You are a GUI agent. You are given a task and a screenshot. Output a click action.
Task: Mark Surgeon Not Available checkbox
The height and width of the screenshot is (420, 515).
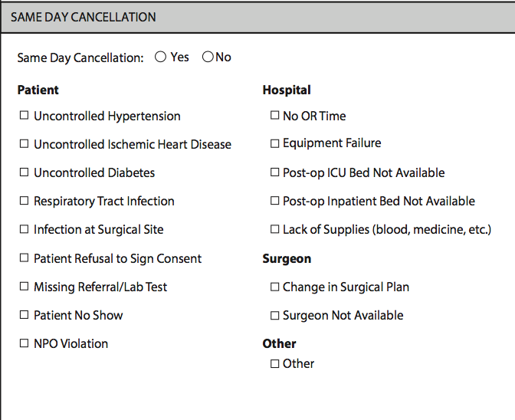274,316
